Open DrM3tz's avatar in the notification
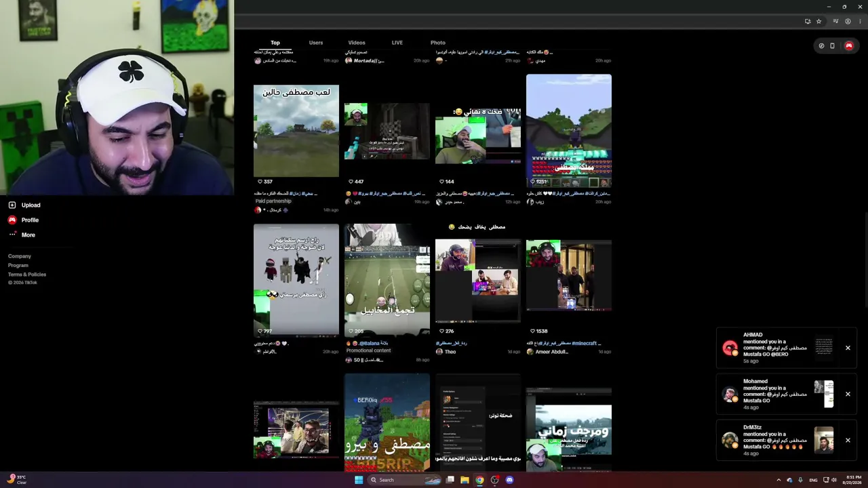The image size is (868, 488). (x=730, y=441)
